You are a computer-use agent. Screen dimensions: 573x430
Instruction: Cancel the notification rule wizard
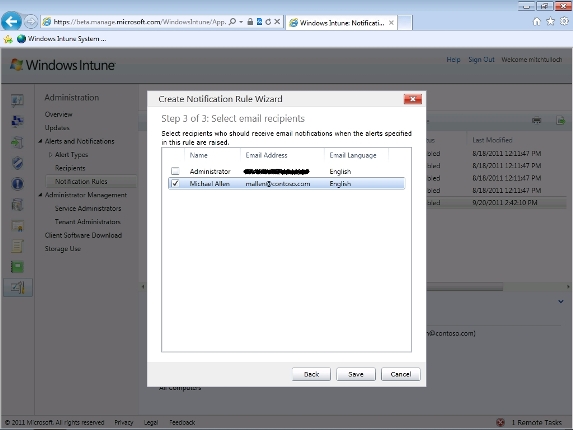click(x=401, y=374)
